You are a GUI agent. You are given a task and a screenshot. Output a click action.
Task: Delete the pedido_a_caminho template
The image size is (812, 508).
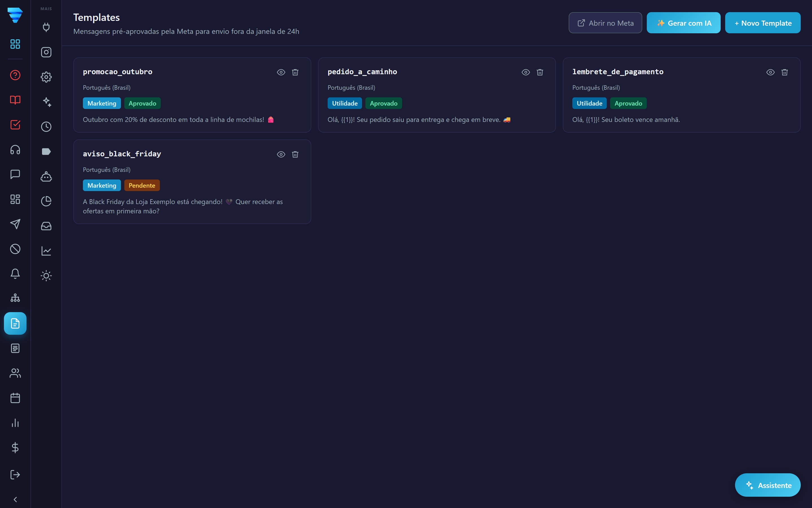pos(540,72)
